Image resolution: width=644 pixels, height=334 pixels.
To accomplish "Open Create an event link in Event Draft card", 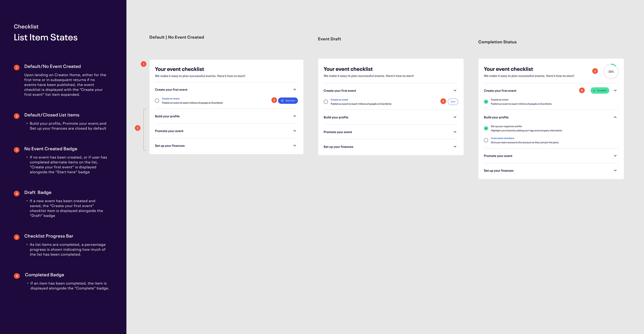I will click(339, 100).
